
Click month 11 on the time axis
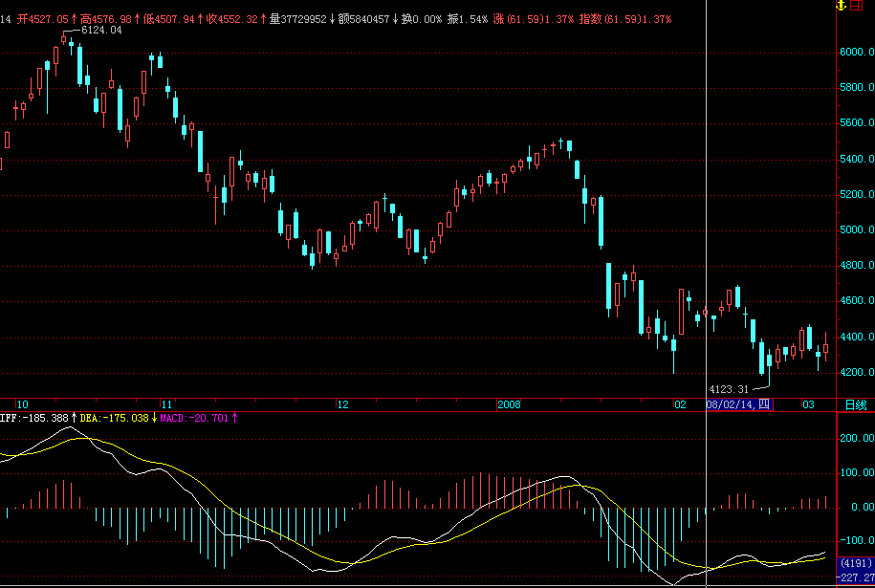(x=166, y=404)
